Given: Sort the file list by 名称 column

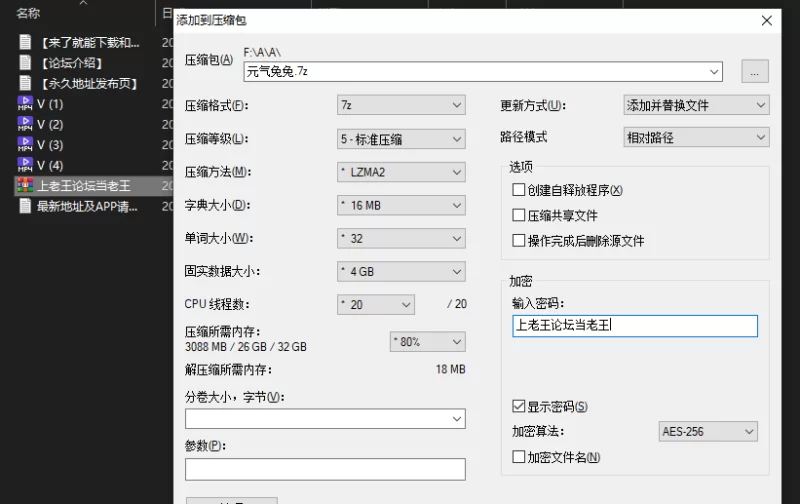Looking at the screenshot, I should [28, 13].
